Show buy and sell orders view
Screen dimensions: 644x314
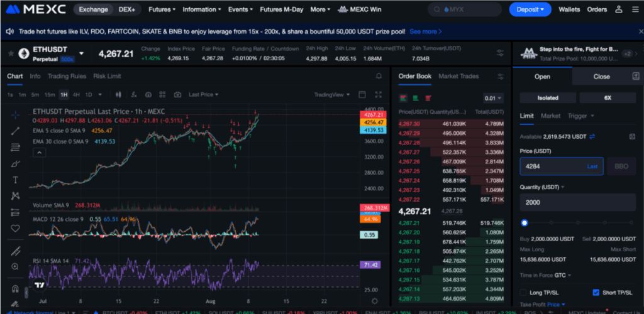[403, 99]
